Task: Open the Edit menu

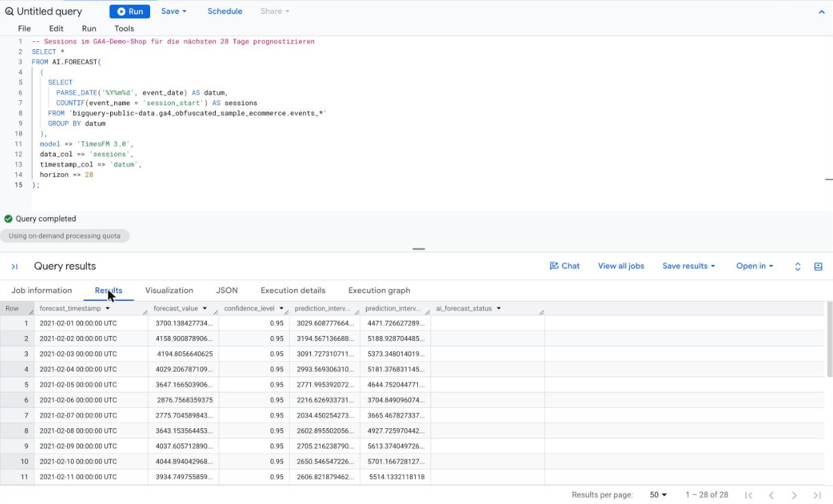Action: click(x=56, y=29)
